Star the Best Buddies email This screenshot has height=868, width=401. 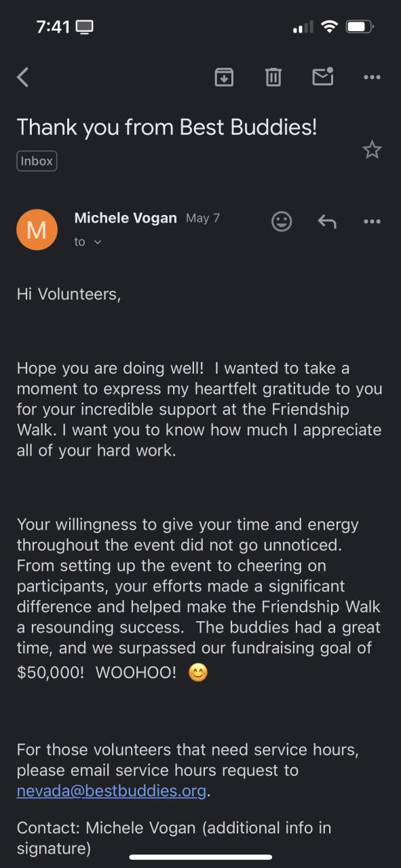(x=372, y=149)
